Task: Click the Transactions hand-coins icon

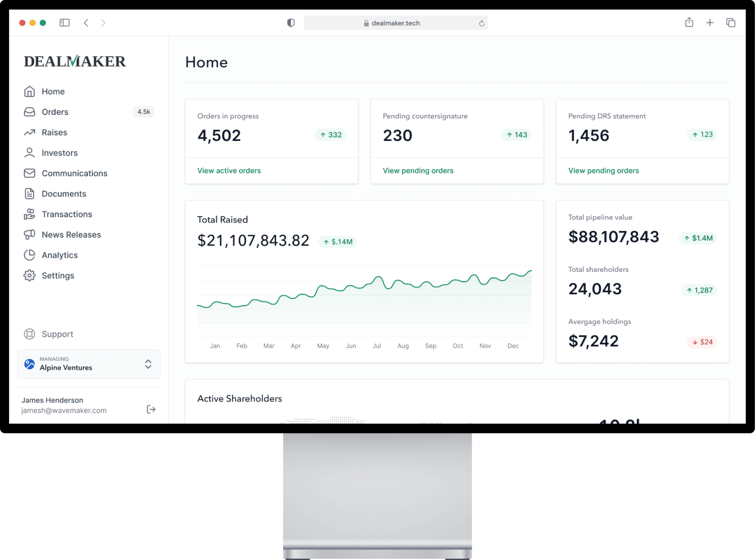Action: tap(29, 214)
